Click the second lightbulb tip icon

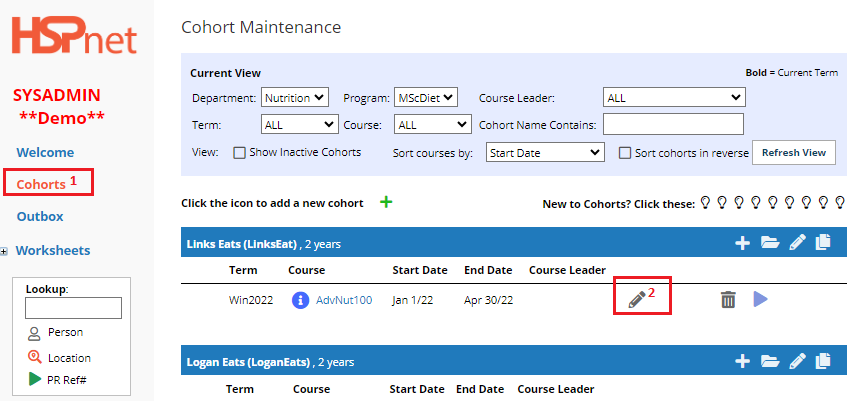[x=722, y=202]
